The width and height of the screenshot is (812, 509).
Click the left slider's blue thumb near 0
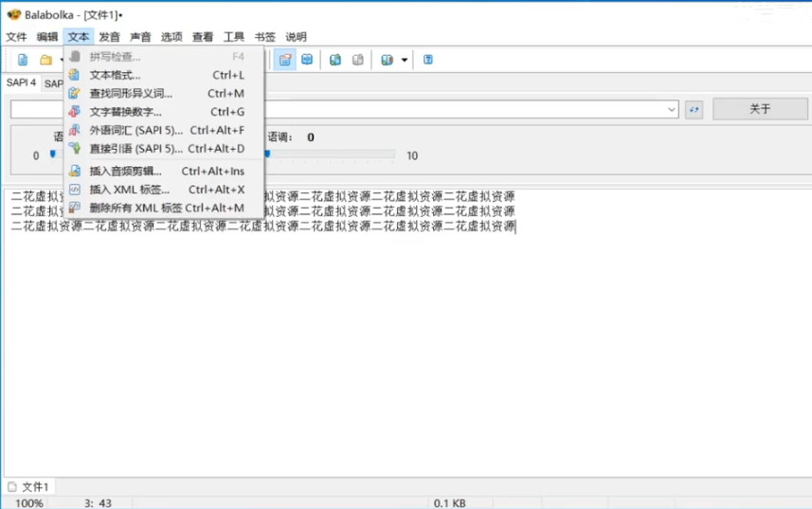[52, 154]
